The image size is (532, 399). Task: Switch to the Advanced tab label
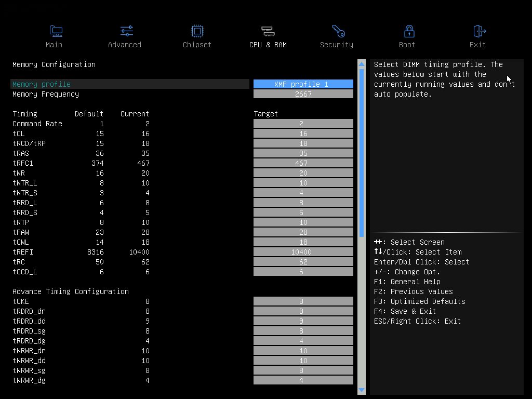125,45
